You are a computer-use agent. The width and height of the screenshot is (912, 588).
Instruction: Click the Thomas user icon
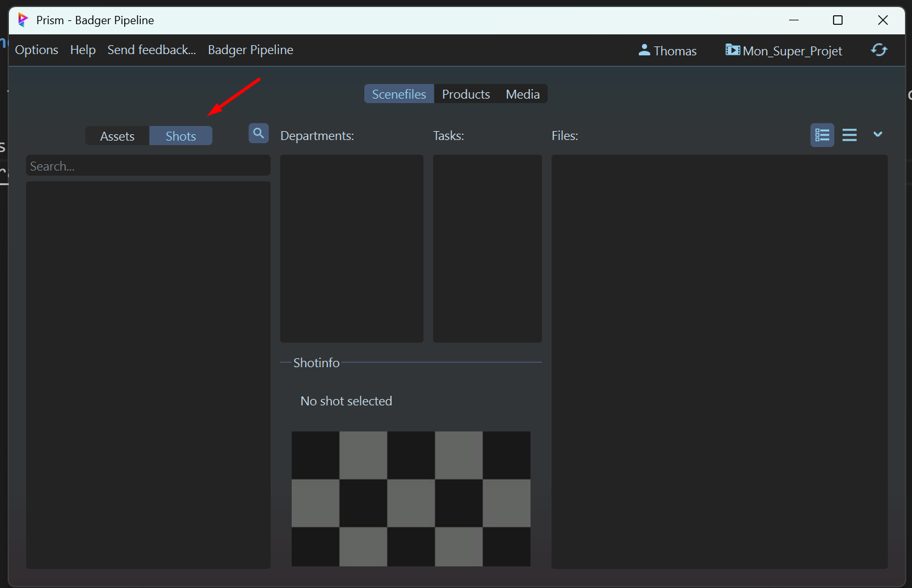point(644,50)
